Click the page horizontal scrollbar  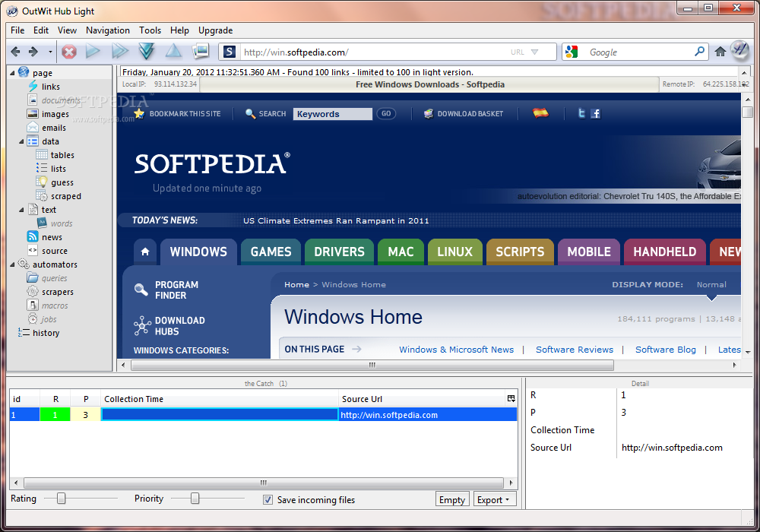(x=372, y=365)
